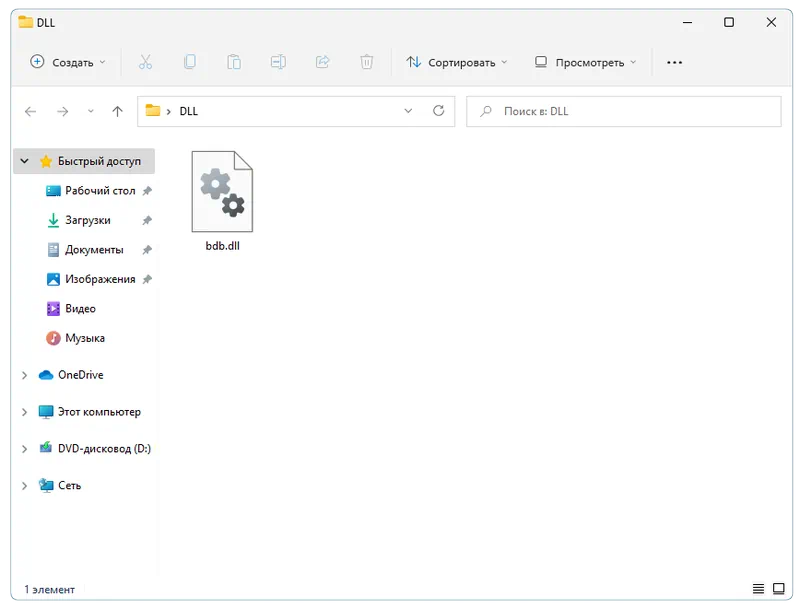Click the search magnifier icon
The image size is (800, 609).
[x=486, y=111]
